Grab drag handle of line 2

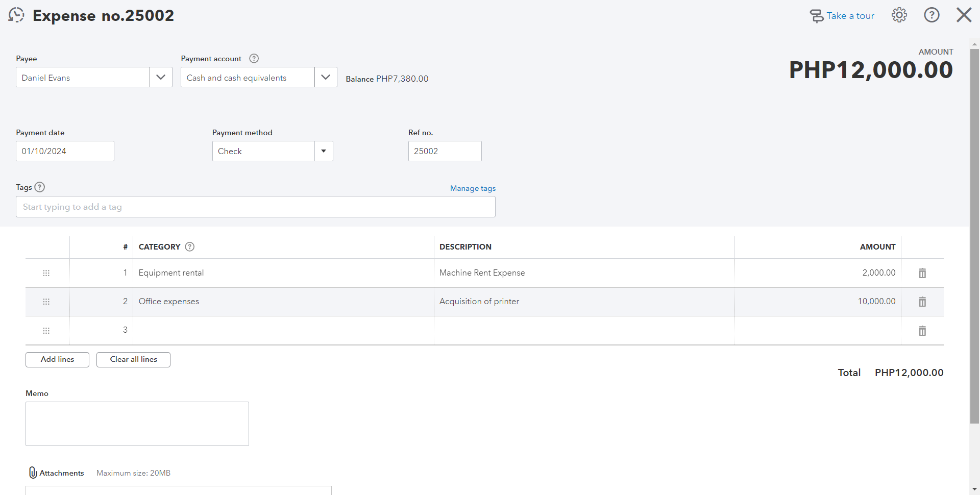(46, 302)
